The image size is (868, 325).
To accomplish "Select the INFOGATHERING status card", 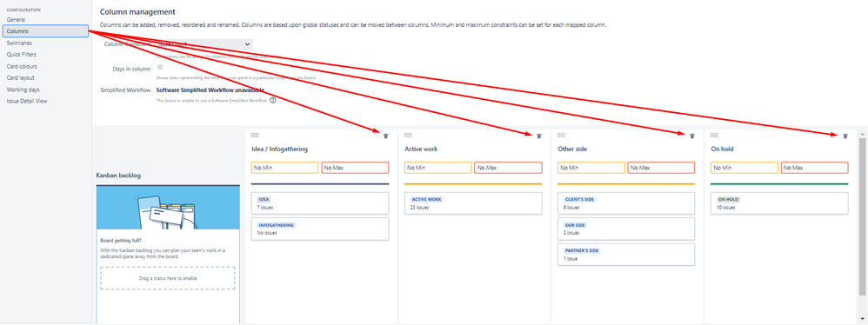I will (320, 229).
